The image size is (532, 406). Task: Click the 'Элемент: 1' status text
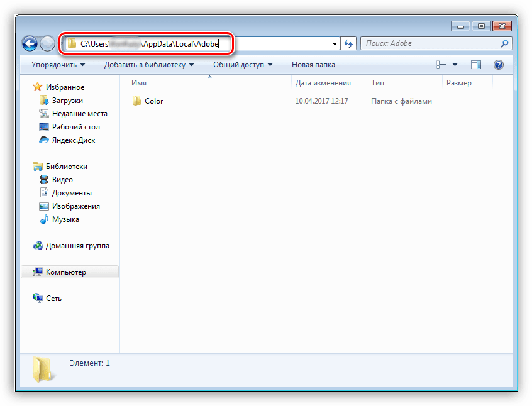point(89,363)
